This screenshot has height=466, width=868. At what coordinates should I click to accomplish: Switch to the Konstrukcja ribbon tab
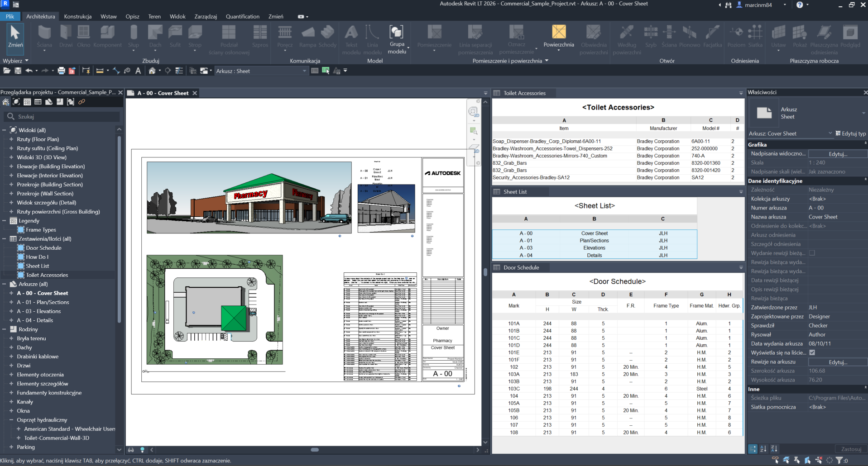(77, 16)
